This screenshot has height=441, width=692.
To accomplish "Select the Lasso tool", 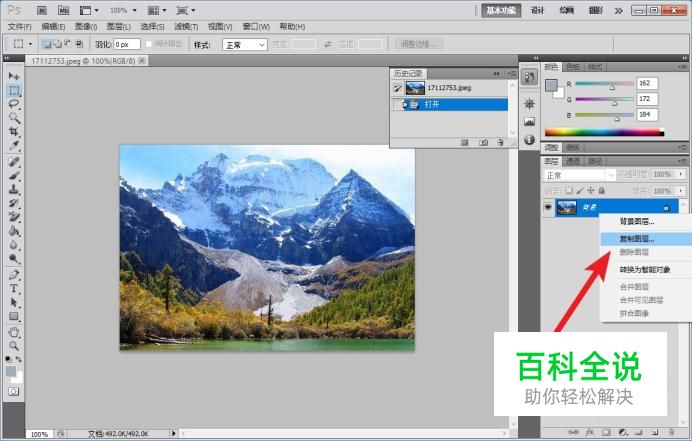I will [14, 105].
